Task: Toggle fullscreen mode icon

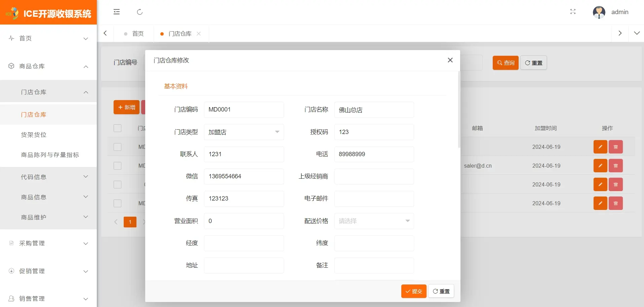Action: coord(573,12)
